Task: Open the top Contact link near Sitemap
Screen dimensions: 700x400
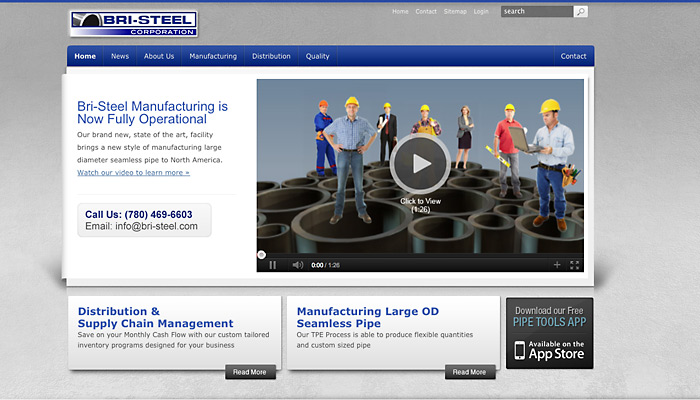Action: click(x=426, y=12)
